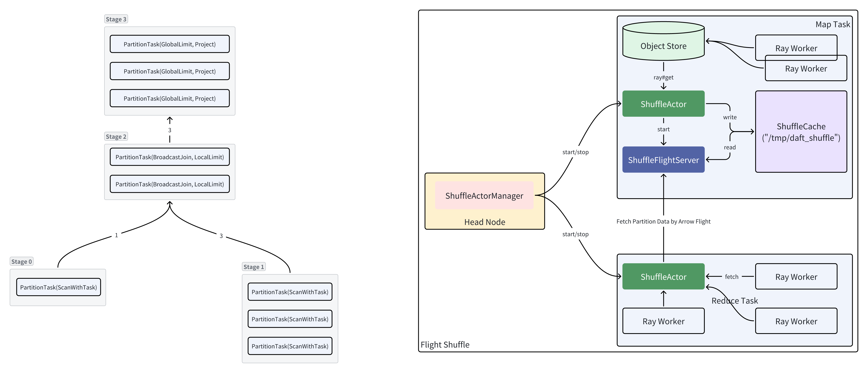Click the Stage 0 label tag
This screenshot has height=373, width=868.
(x=21, y=261)
